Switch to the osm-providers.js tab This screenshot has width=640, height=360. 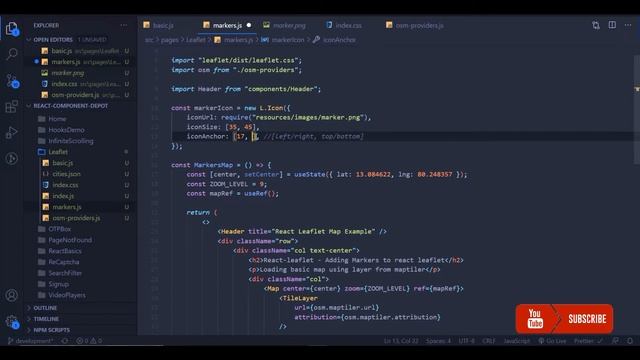(x=419, y=25)
